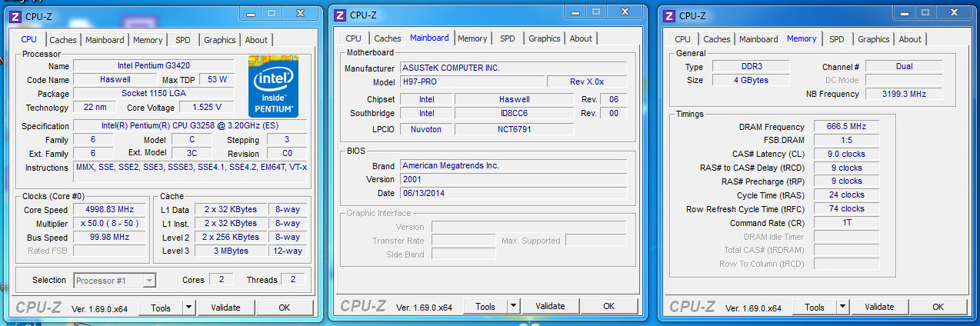This screenshot has width=980, height=326.
Task: Click Validate in the CPU window
Action: click(225, 308)
